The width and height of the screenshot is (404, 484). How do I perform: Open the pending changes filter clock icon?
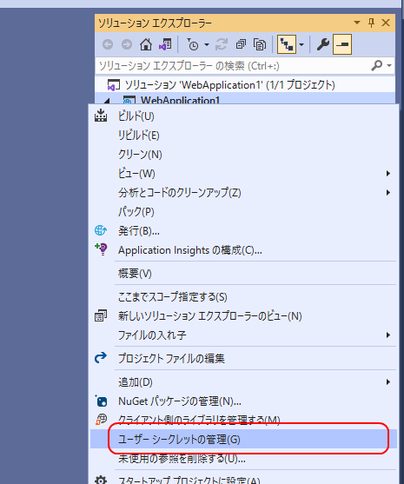point(193,44)
